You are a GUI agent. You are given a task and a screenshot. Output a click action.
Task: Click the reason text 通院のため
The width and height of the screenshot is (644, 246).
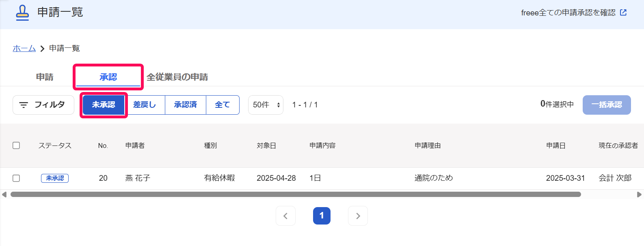click(x=434, y=178)
